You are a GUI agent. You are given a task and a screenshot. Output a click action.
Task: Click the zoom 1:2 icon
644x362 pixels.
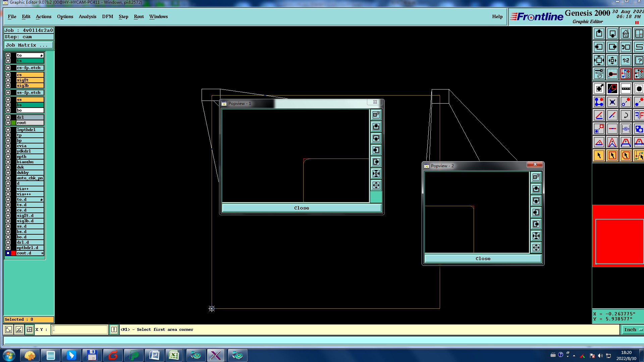pyautogui.click(x=626, y=60)
